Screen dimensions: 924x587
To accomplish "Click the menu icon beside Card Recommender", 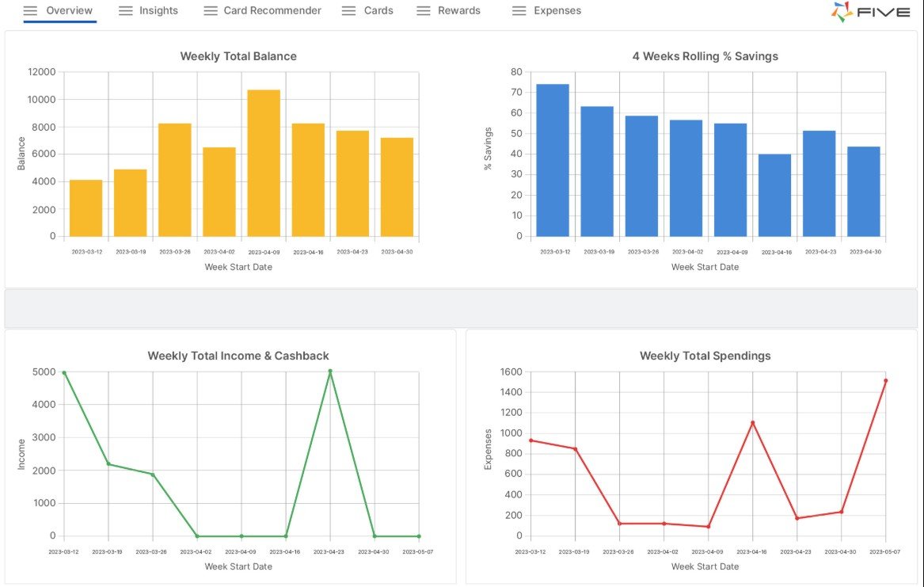I will click(x=210, y=11).
